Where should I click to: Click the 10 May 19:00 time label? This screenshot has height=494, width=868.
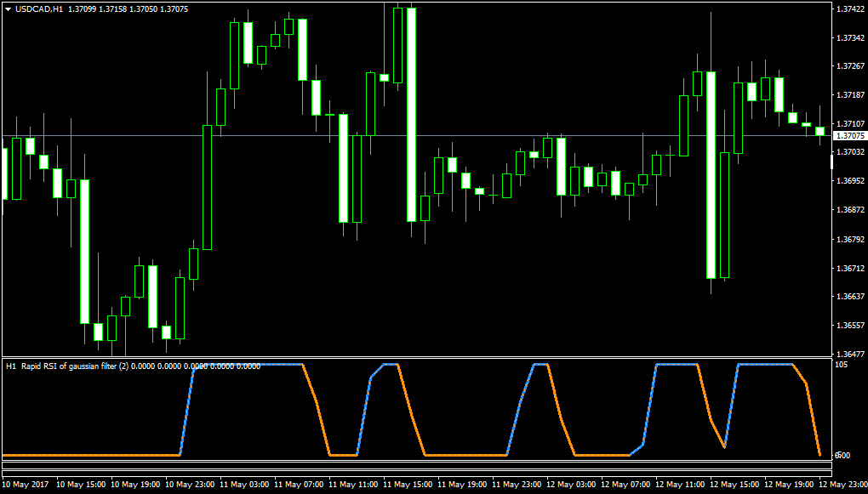point(135,484)
